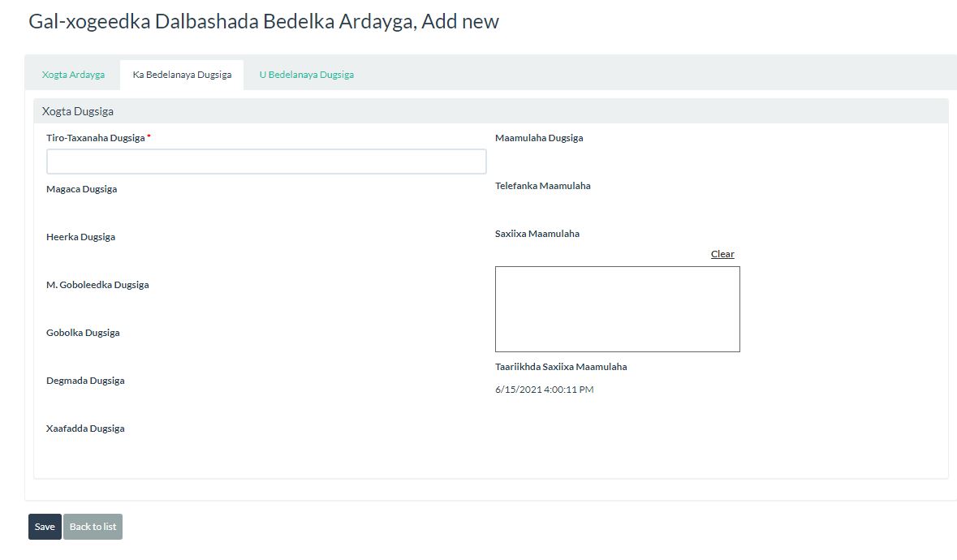Open the U Bedelanaya Dugsiga tab
The width and height of the screenshot is (957, 560).
tap(306, 75)
